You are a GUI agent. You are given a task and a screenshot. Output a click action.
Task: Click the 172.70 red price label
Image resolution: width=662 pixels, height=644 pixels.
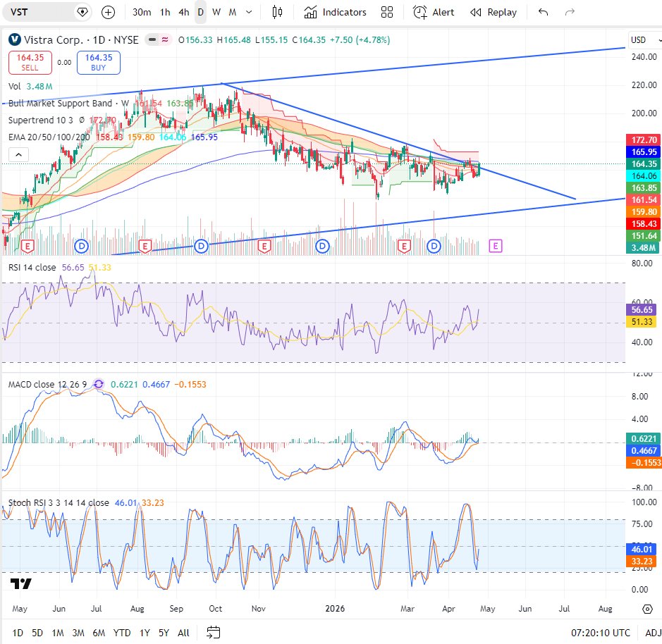[644, 140]
